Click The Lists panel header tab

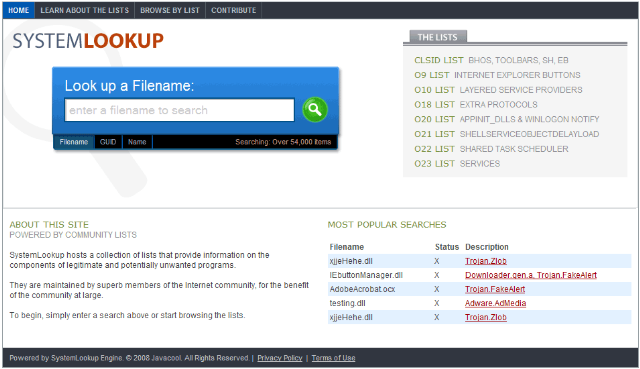pyautogui.click(x=437, y=37)
